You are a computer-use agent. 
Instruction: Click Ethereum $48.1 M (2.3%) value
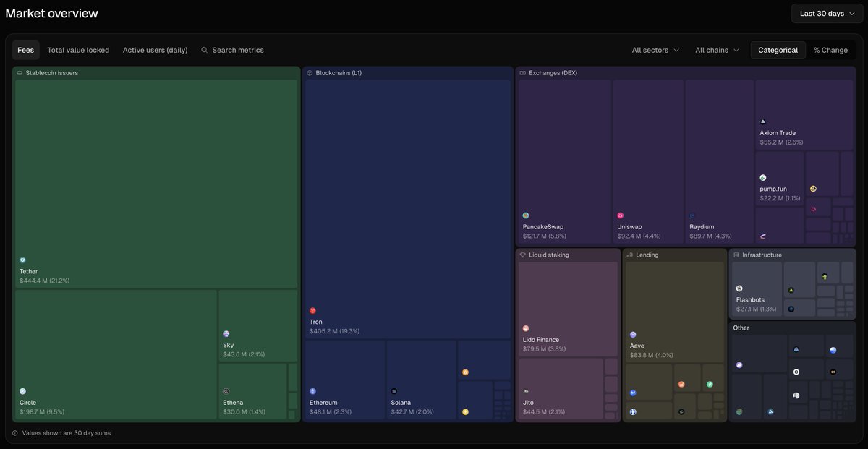(x=331, y=412)
